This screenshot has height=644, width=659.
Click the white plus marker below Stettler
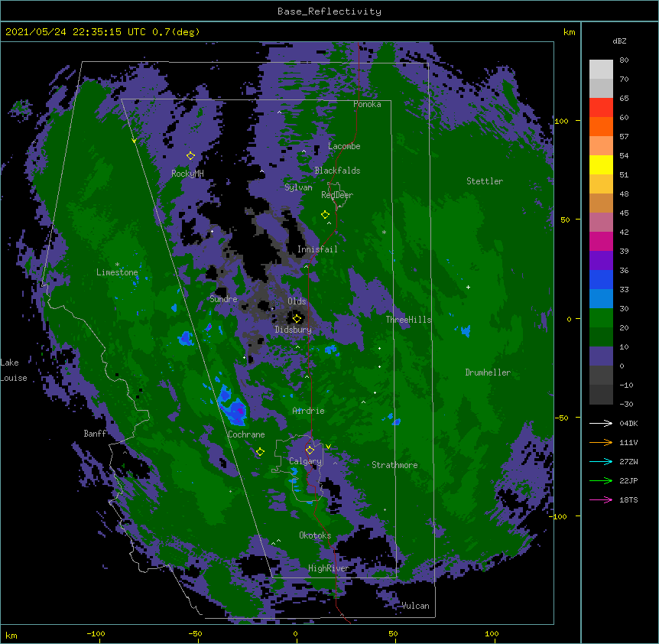pos(468,287)
